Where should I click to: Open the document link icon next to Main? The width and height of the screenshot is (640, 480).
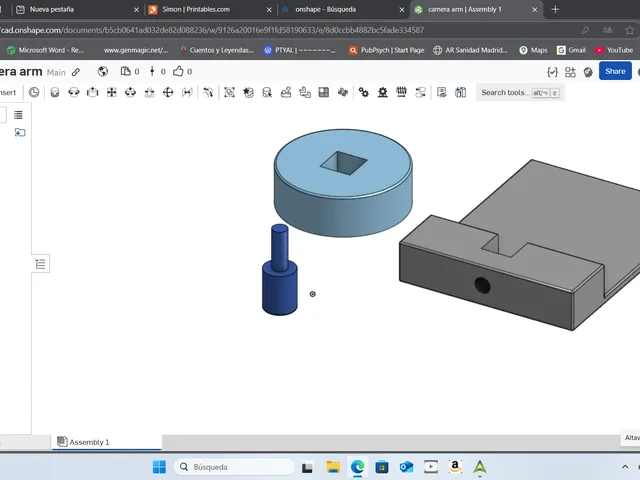point(76,72)
